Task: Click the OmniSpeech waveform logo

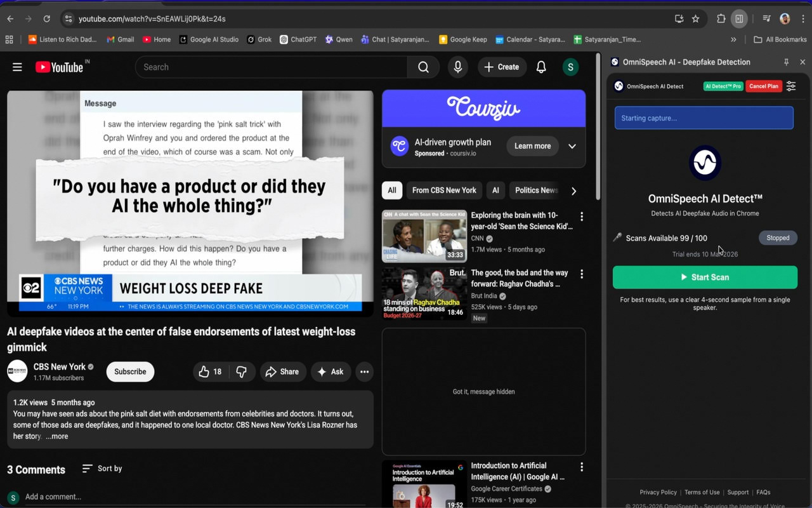Action: click(x=705, y=163)
